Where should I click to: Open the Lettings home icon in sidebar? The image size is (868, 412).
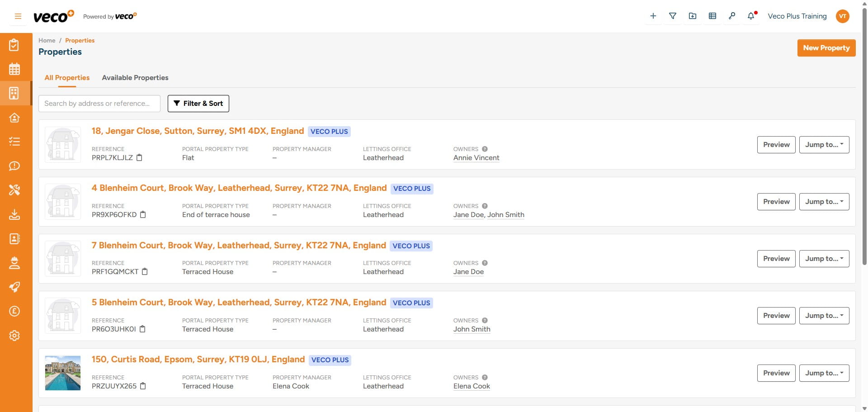coord(15,118)
